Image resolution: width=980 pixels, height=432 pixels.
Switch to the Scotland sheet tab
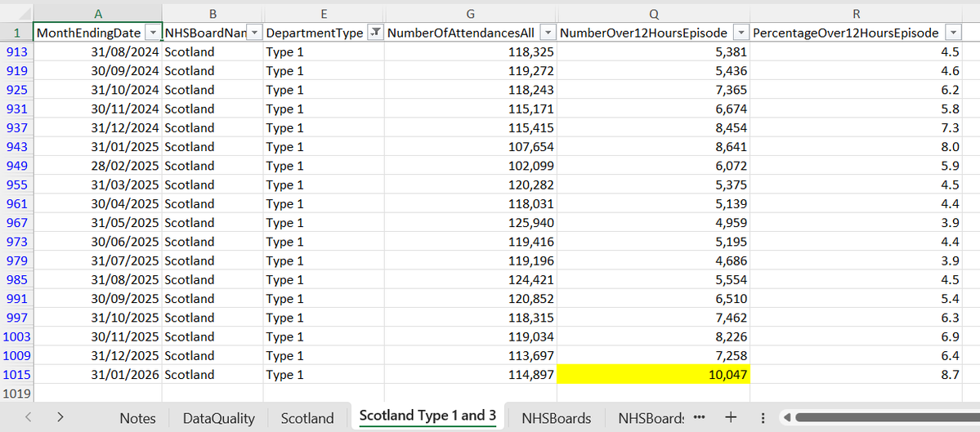(307, 417)
